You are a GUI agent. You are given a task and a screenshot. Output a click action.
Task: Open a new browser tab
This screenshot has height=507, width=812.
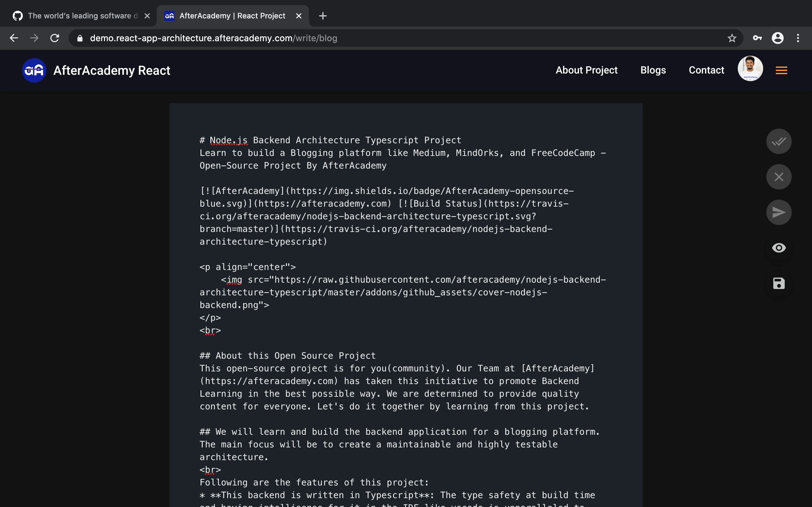point(323,16)
